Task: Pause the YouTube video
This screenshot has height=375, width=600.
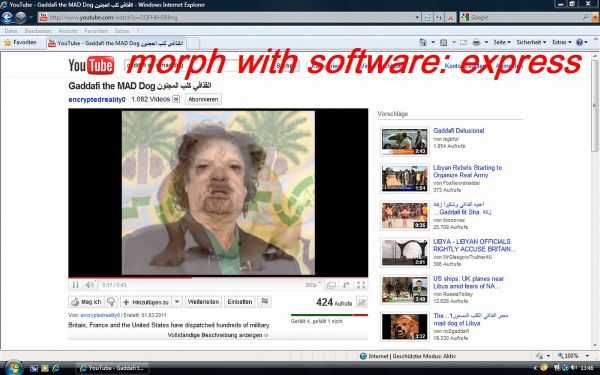Action: tap(75, 285)
